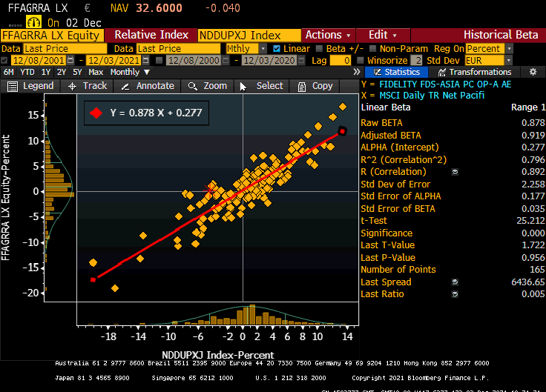Click the Raw BETA value 0.878

click(533, 123)
